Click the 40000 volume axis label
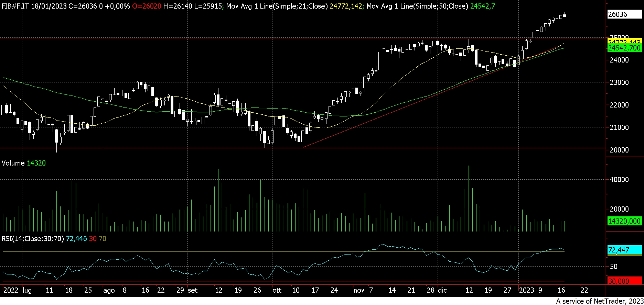 619,180
